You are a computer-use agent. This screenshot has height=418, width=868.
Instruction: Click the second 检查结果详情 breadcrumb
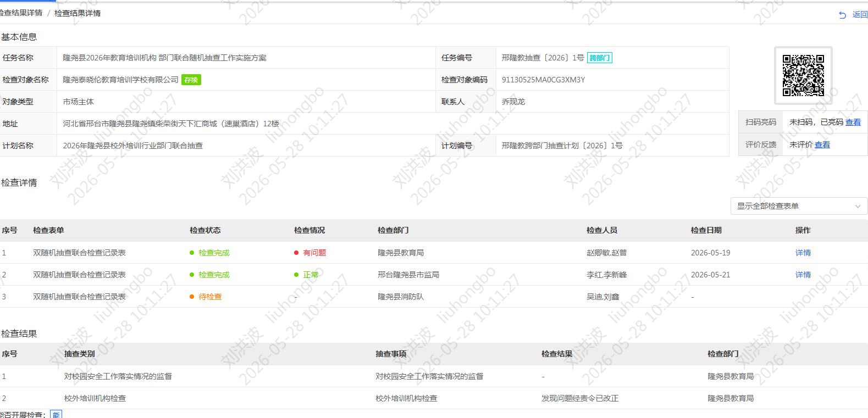click(78, 13)
